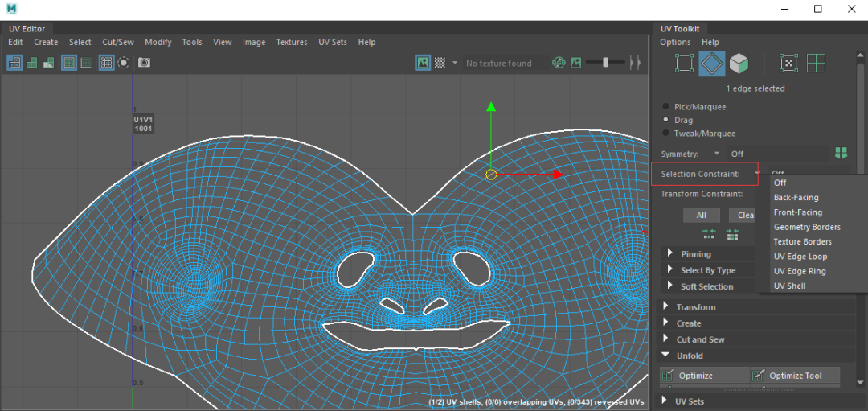Open the Options menu in UV Toolkit
The height and width of the screenshot is (411, 868).
coord(675,42)
